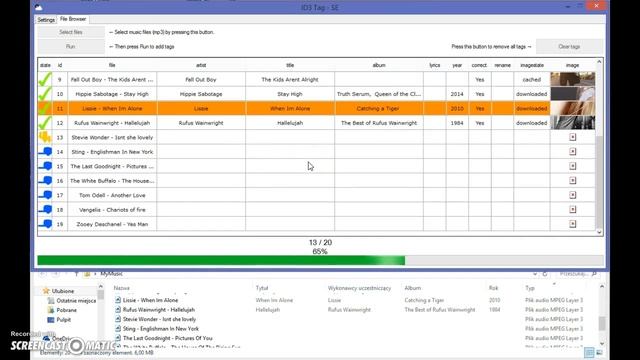Click the Lissie cover art thumbnail in row 11
Viewport: 640px width, 360px height.
coord(573,108)
